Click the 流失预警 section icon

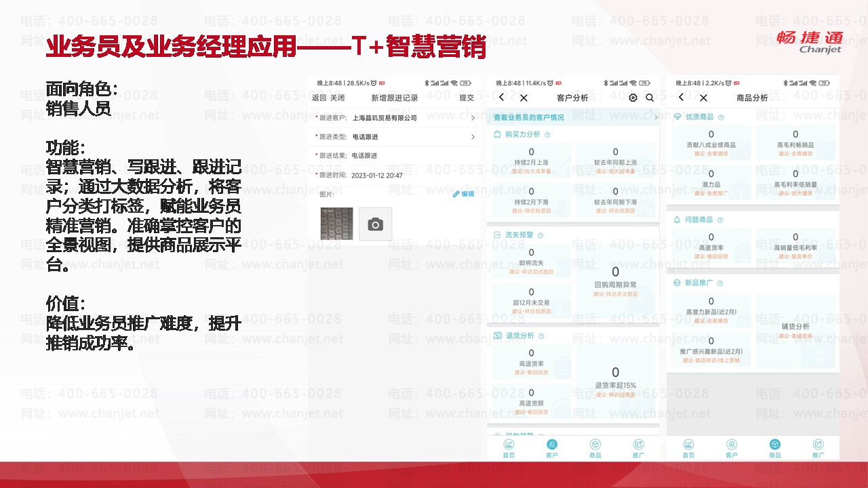497,235
